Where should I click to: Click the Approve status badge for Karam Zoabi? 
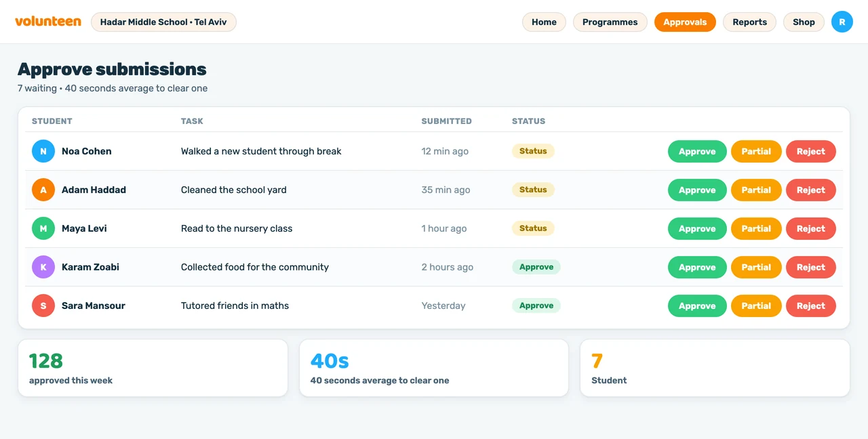tap(536, 267)
